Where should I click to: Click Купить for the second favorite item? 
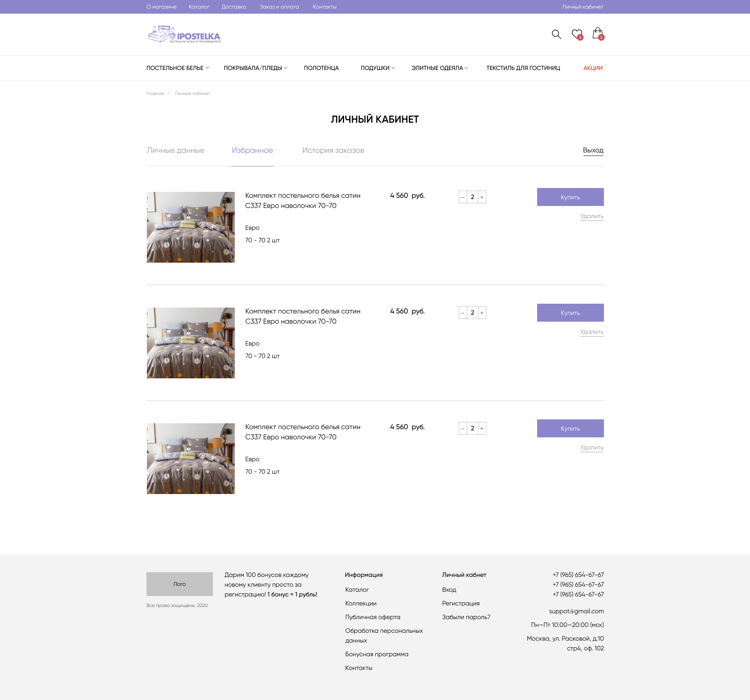570,313
